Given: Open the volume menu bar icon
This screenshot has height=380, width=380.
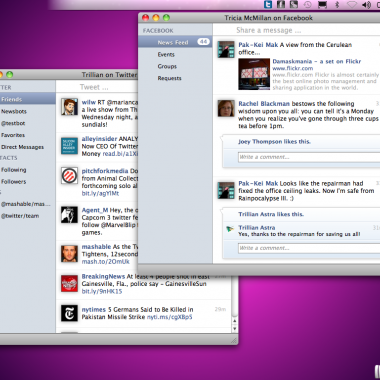Looking at the screenshot, I should (x=366, y=4).
